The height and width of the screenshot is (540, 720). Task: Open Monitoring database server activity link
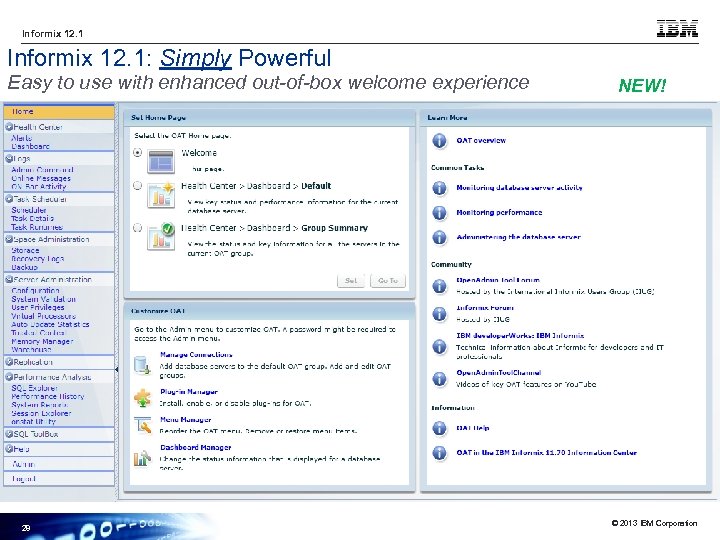[x=519, y=188]
